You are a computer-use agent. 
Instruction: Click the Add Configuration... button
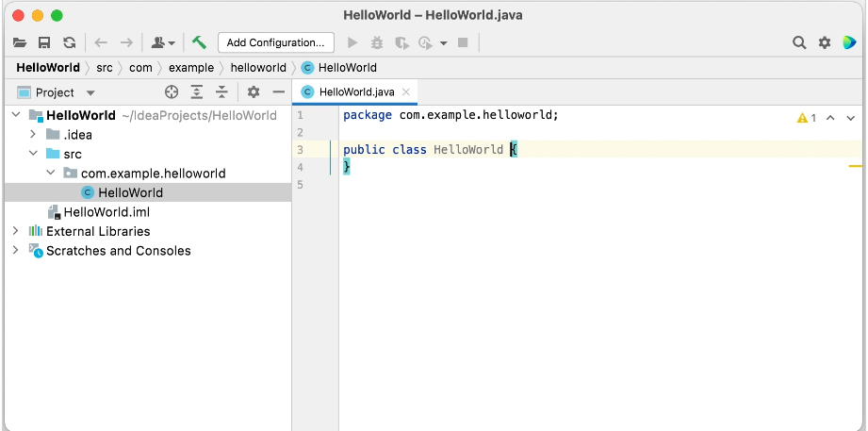[x=275, y=42]
